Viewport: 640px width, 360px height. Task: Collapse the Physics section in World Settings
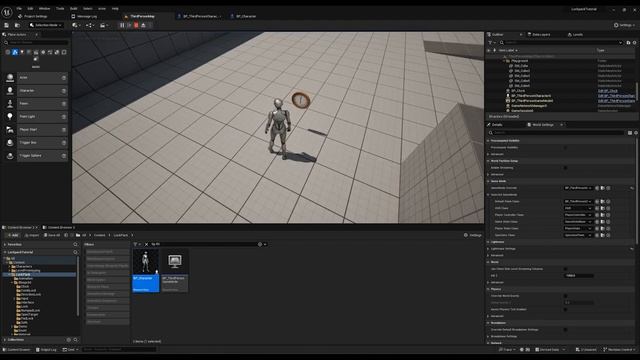point(488,289)
